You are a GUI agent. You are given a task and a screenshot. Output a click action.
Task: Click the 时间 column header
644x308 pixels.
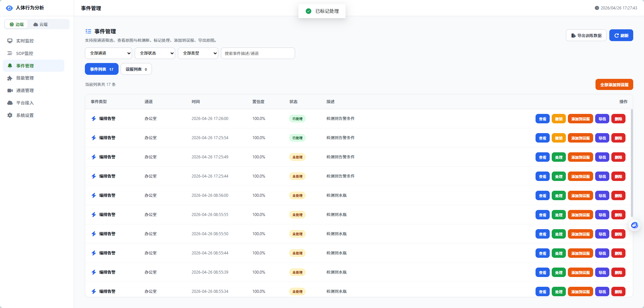pyautogui.click(x=196, y=101)
